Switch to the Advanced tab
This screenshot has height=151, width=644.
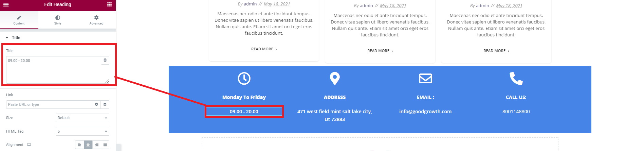point(96,20)
